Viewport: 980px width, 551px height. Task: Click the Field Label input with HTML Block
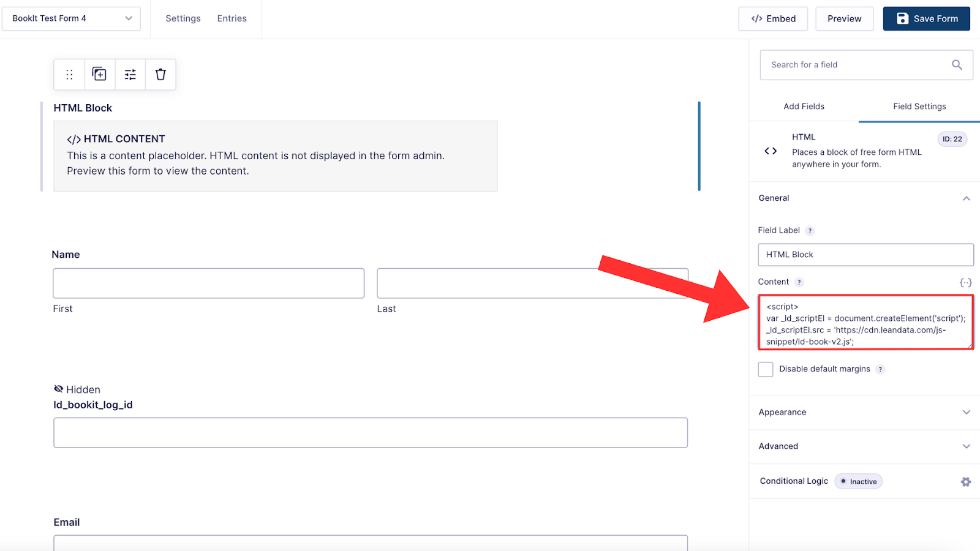click(x=865, y=255)
